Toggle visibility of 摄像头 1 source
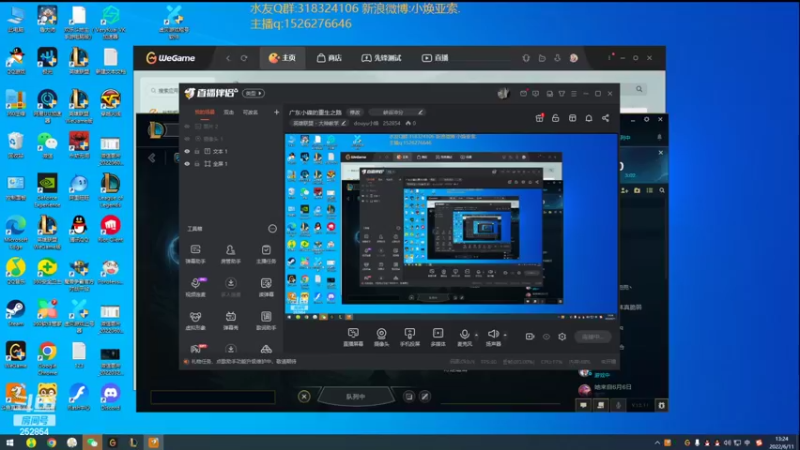 pyautogui.click(x=187, y=139)
